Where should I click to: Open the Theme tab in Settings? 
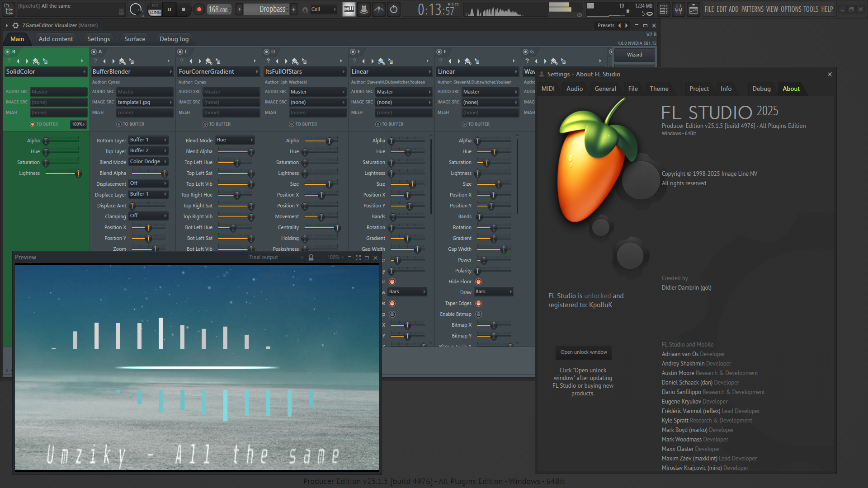659,89
